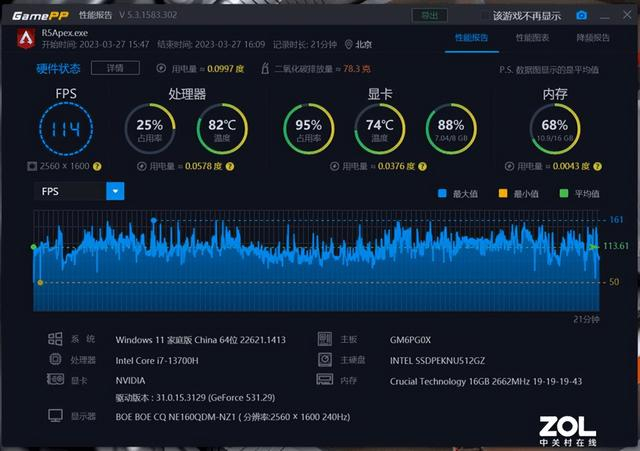Minimize the GamePP report window

(x=605, y=16)
